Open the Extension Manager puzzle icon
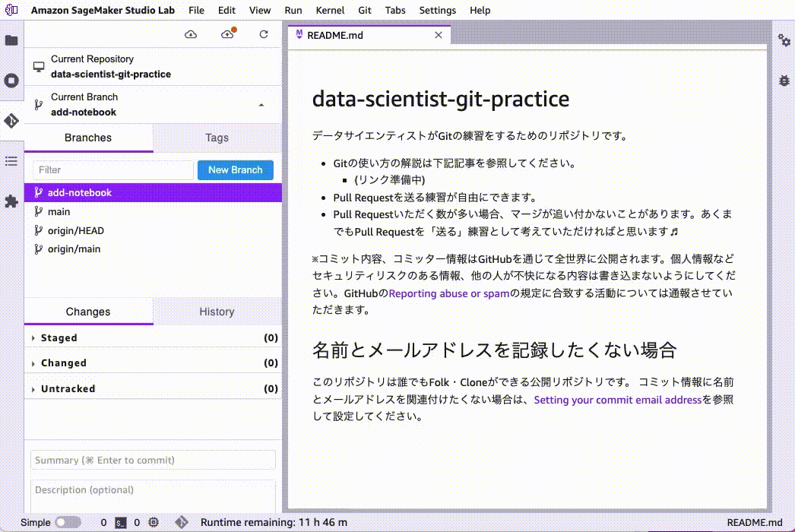This screenshot has width=795, height=532. [11, 201]
